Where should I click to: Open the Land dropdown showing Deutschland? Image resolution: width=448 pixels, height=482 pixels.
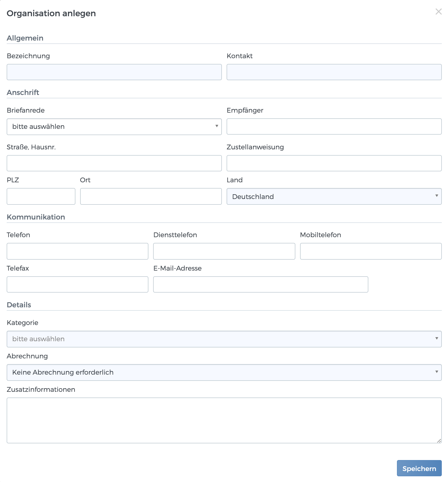(x=334, y=196)
